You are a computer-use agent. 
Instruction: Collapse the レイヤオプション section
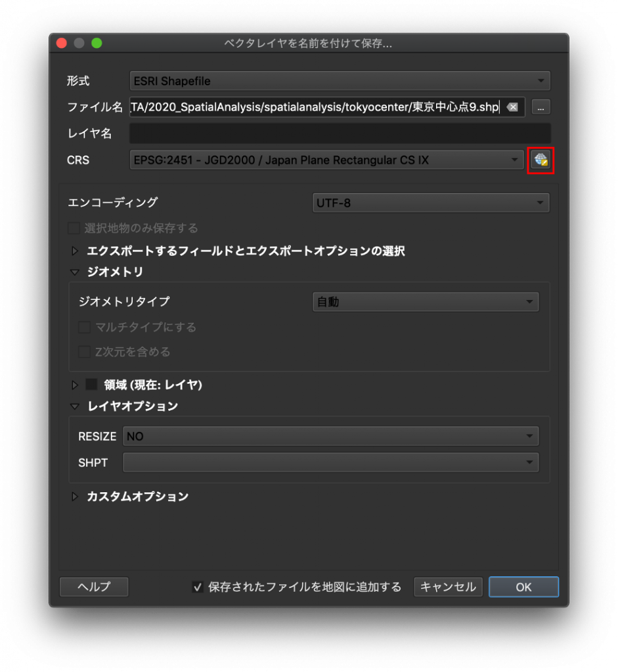point(75,406)
